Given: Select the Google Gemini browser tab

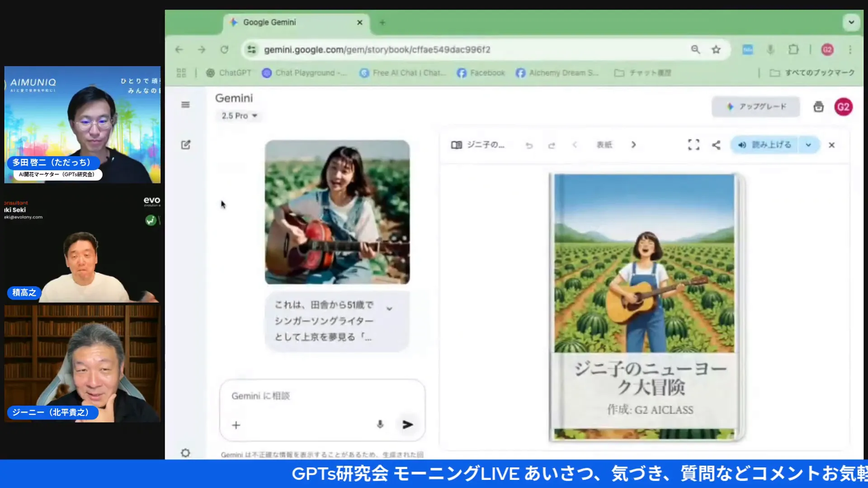Looking at the screenshot, I should pyautogui.click(x=296, y=23).
